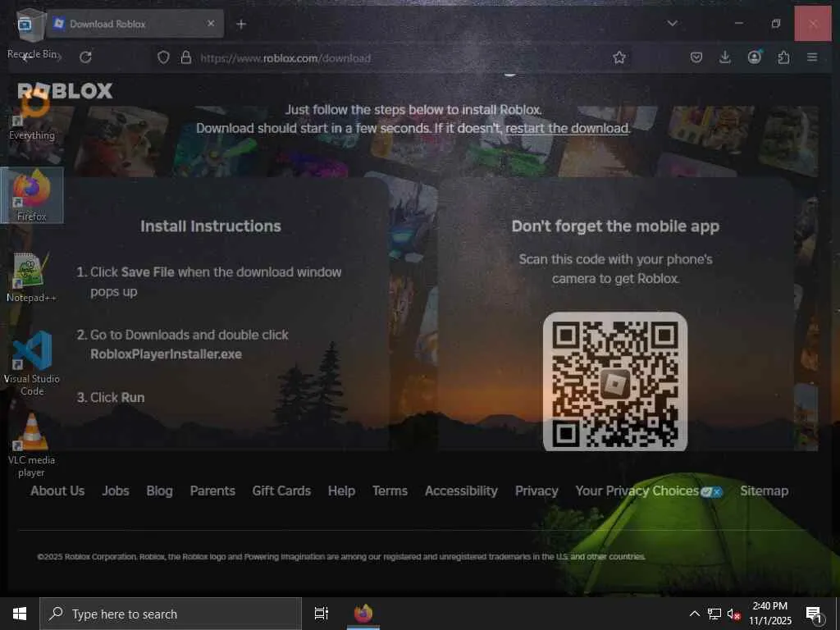Screen dimensions: 840x630
Task: Click the Roblox logo on the page
Action: [65, 90]
